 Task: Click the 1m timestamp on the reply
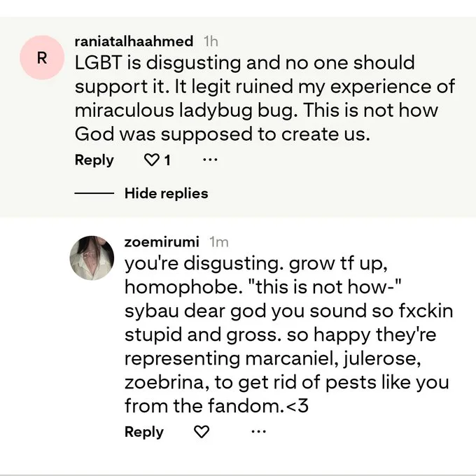click(x=219, y=242)
